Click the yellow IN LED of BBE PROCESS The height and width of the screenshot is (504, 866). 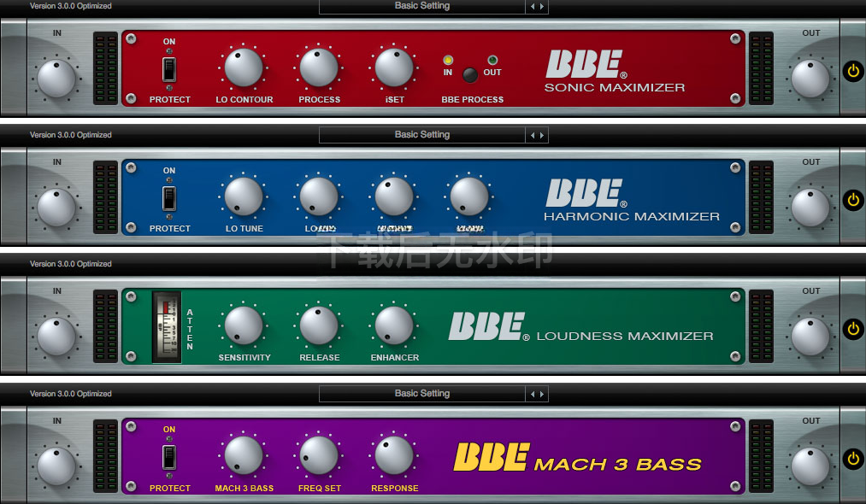pyautogui.click(x=448, y=60)
